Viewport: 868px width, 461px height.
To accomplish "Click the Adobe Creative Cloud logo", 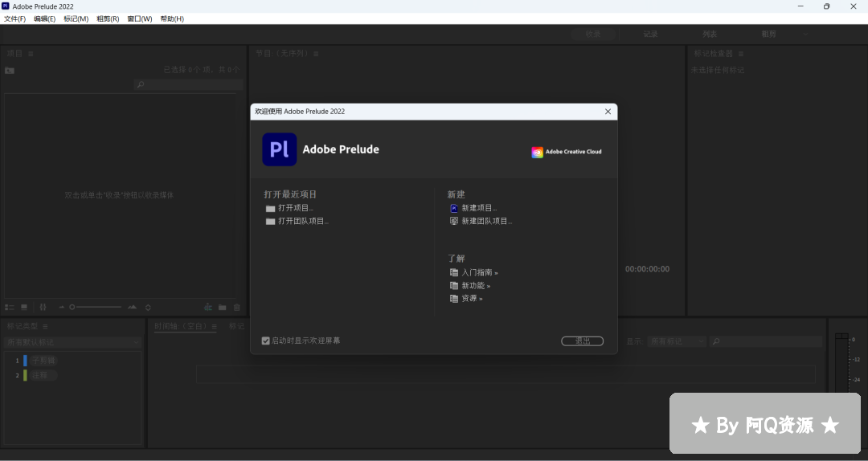I will click(x=567, y=152).
